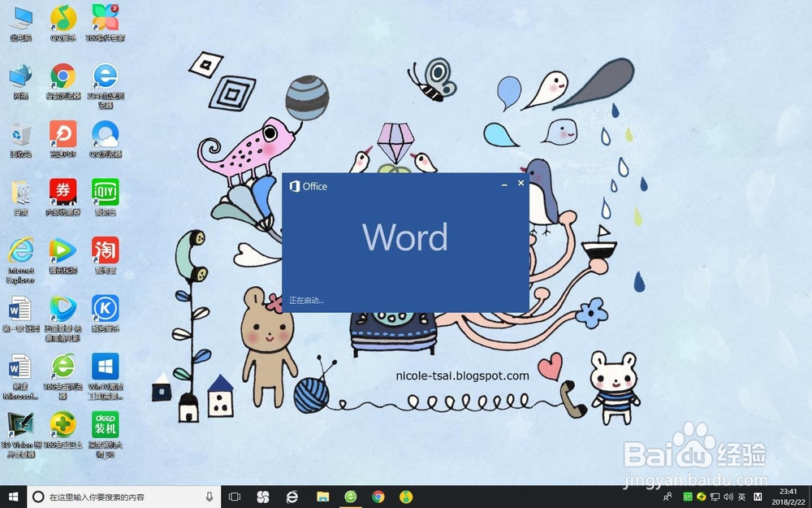Image resolution: width=812 pixels, height=508 pixels.
Task: Launch Internet Explorer from the desktop
Action: pyautogui.click(x=21, y=261)
